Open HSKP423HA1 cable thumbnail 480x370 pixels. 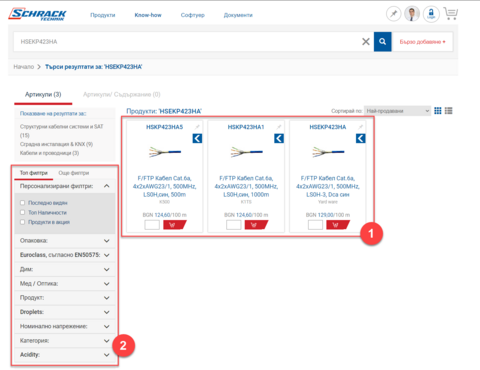[x=246, y=152]
